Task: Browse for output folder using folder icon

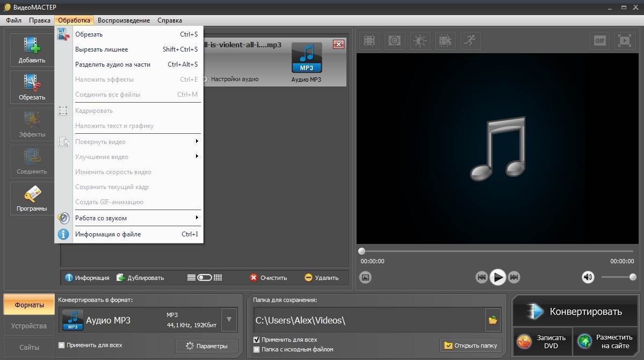Action: [493, 320]
